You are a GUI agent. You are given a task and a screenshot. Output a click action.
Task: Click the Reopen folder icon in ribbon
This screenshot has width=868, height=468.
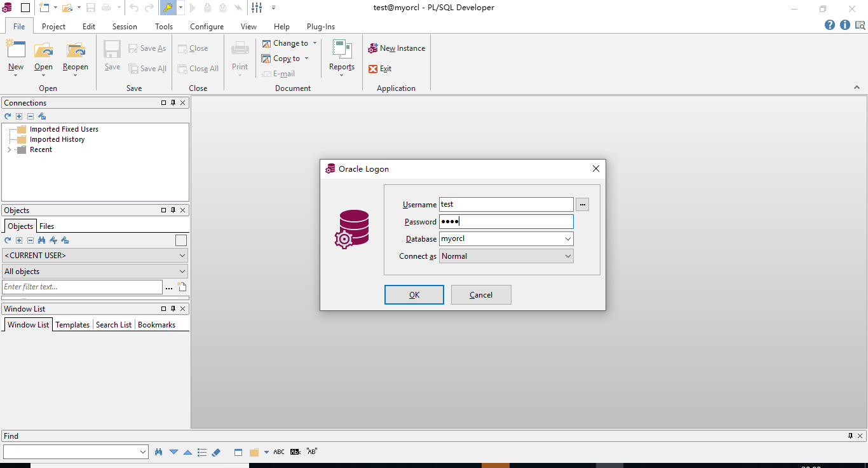pos(76,50)
